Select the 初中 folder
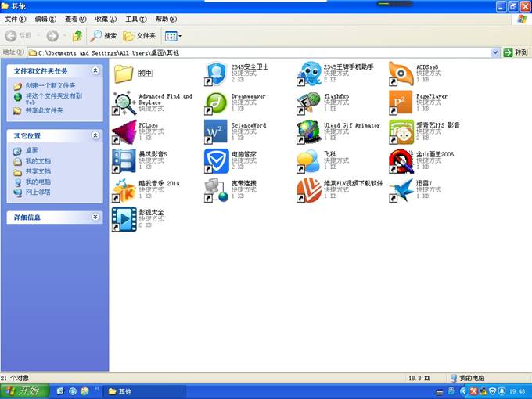532x399 pixels. [124, 74]
